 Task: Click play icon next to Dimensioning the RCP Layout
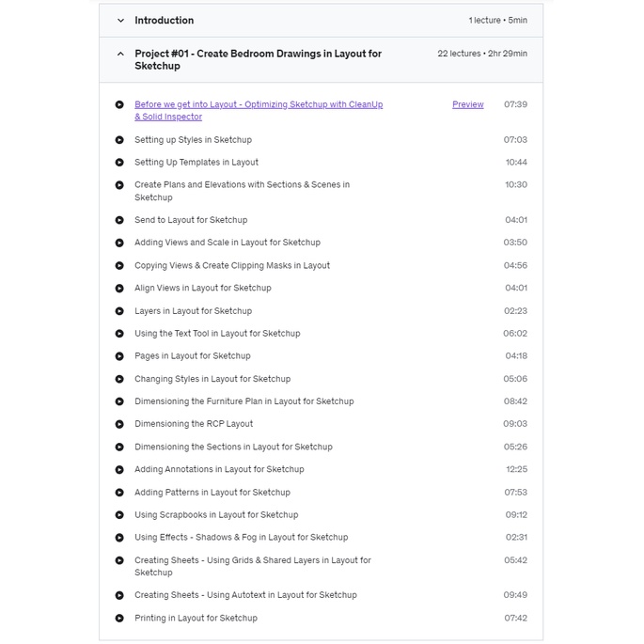(x=119, y=424)
